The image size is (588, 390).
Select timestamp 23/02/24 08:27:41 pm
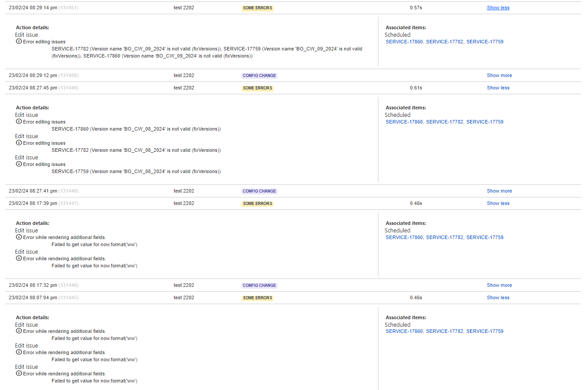[33, 191]
